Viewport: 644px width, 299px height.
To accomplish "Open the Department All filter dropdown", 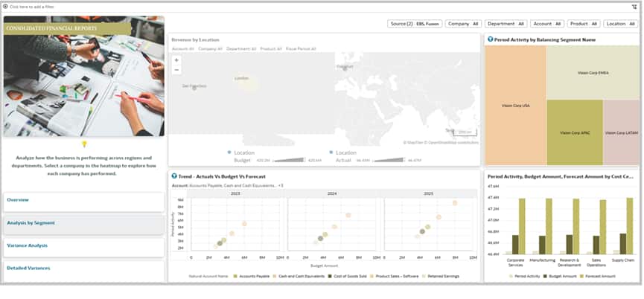I will pyautogui.click(x=506, y=24).
